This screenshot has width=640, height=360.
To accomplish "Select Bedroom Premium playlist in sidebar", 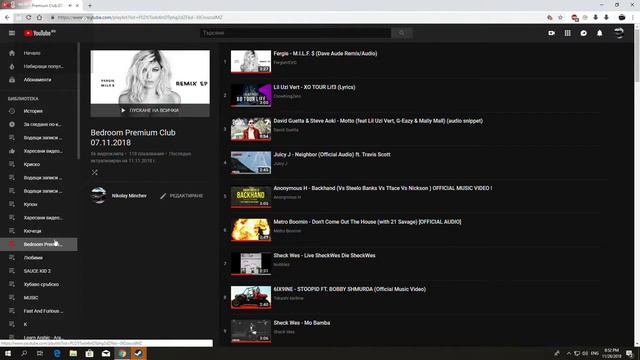I will point(38,244).
